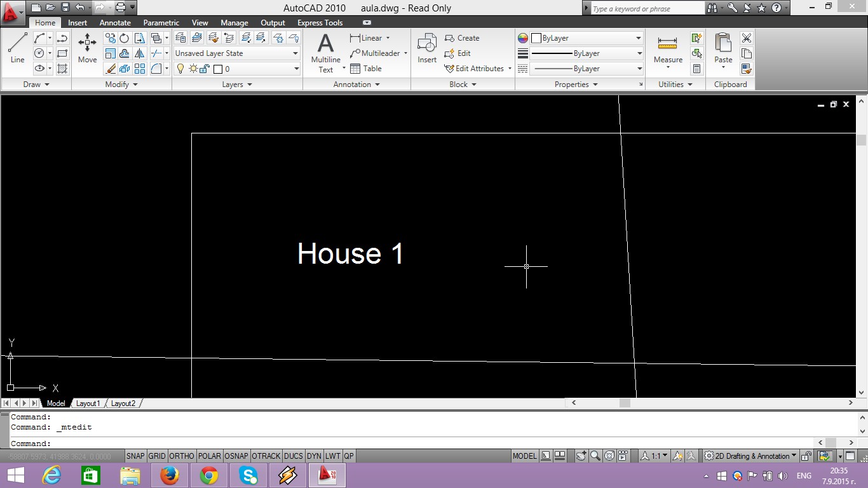Click the keyword search input field
This screenshot has width=868, height=488.
coord(647,8)
